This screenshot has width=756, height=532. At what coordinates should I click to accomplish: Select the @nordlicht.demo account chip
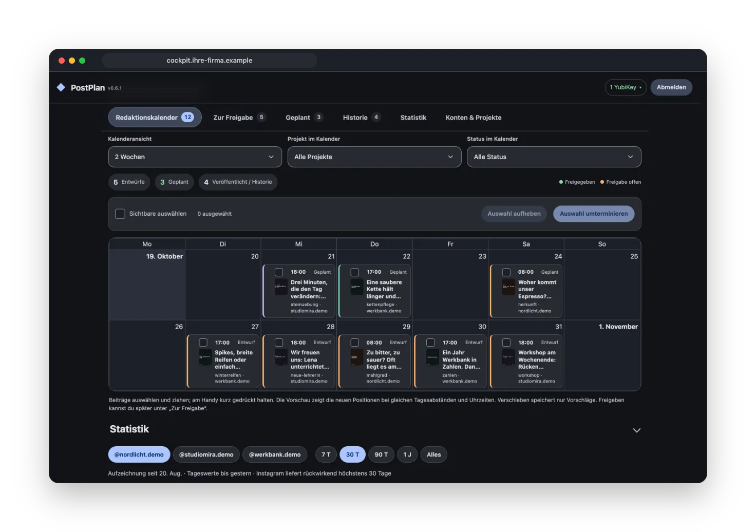[x=139, y=454]
